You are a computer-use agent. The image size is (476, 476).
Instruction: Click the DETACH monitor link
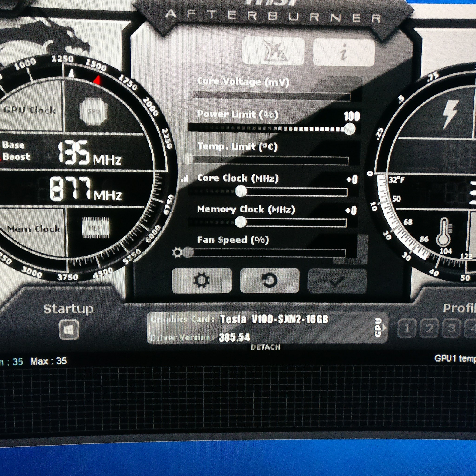click(265, 347)
